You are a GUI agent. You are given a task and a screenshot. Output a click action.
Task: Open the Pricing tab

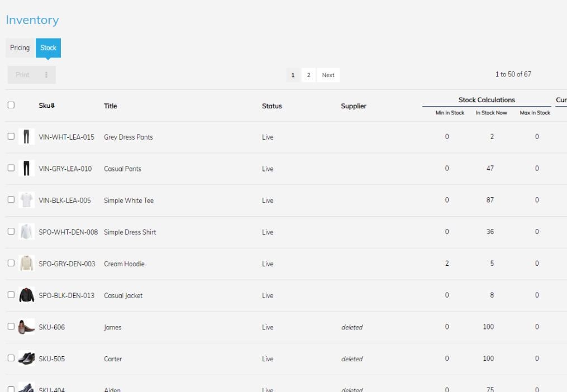(20, 47)
